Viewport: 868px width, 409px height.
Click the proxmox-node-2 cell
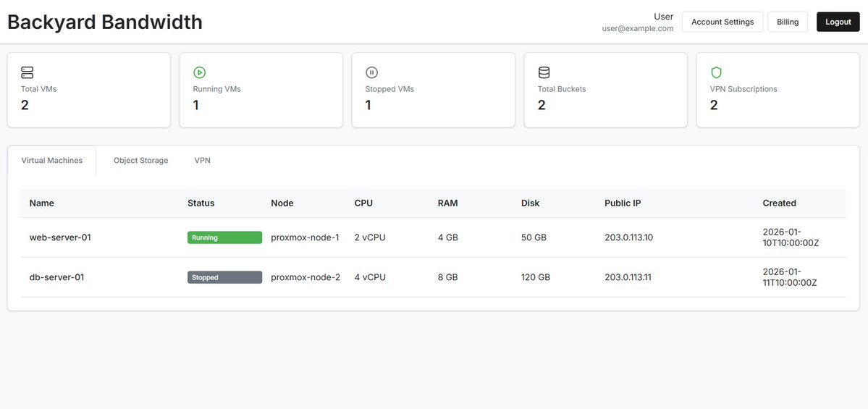pyautogui.click(x=306, y=277)
